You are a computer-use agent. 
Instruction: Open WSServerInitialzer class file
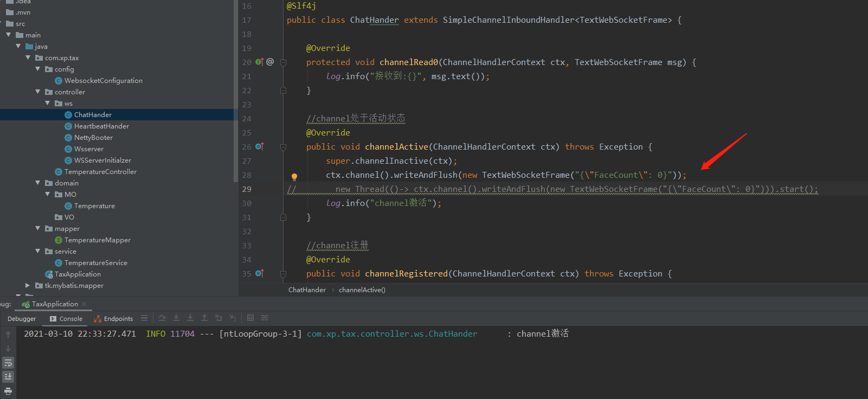(102, 160)
